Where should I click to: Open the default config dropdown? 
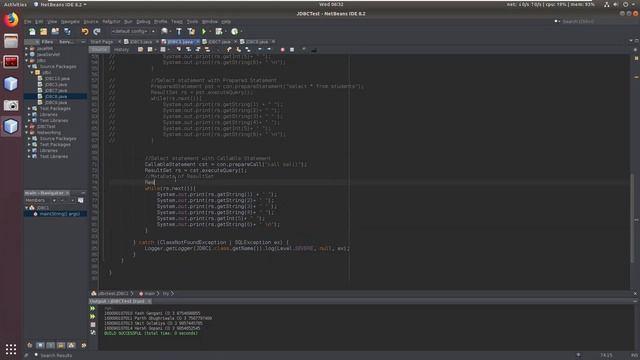[x=133, y=31]
